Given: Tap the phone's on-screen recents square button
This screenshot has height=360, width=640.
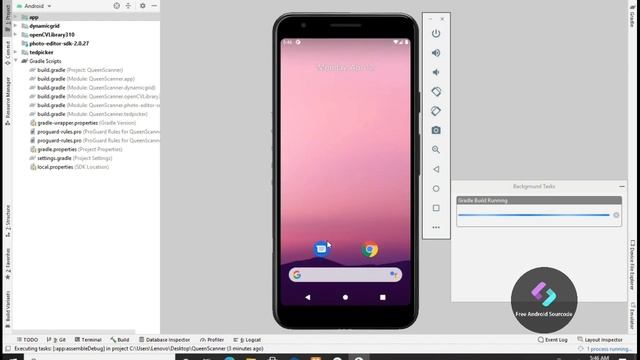Looking at the screenshot, I should (x=382, y=298).
